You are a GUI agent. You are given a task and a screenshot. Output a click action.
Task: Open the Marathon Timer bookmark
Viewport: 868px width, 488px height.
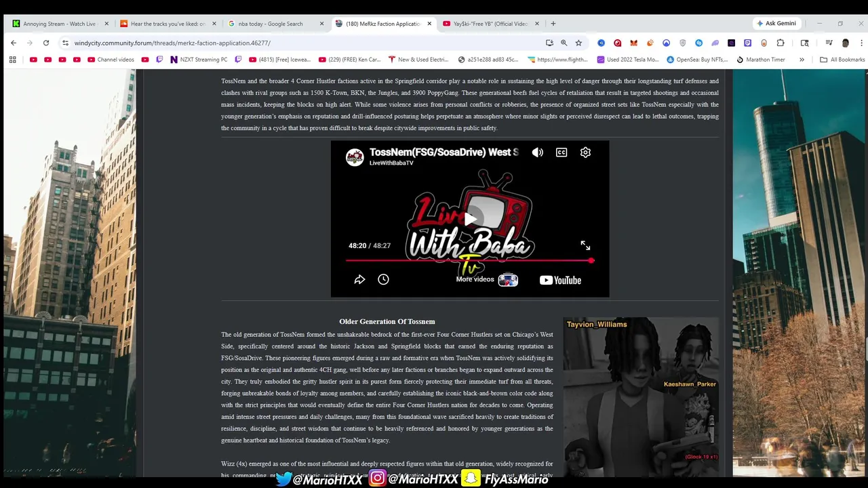point(761,60)
